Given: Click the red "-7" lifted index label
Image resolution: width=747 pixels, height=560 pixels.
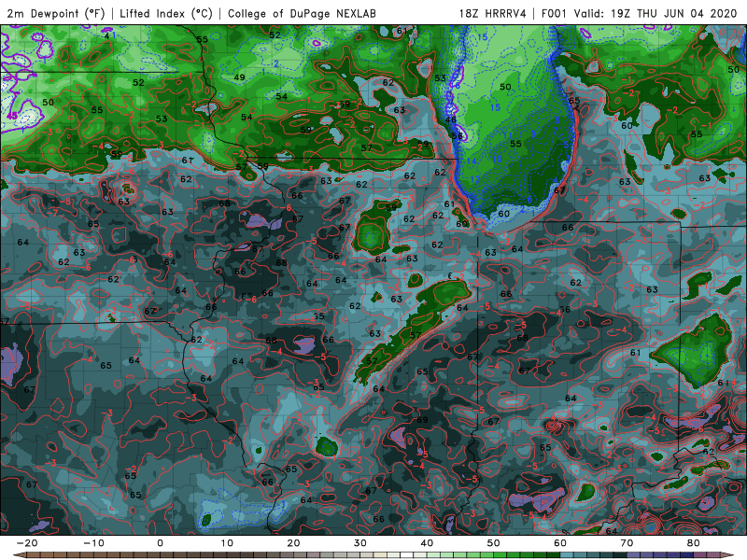Looking at the screenshot, I should pos(54,213).
